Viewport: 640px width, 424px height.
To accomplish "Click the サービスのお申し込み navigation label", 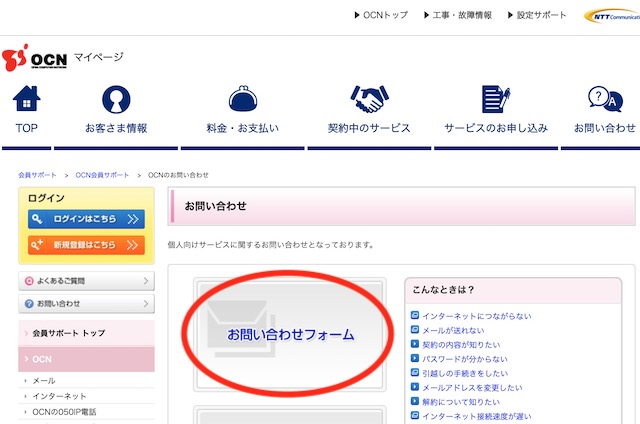I will [496, 128].
